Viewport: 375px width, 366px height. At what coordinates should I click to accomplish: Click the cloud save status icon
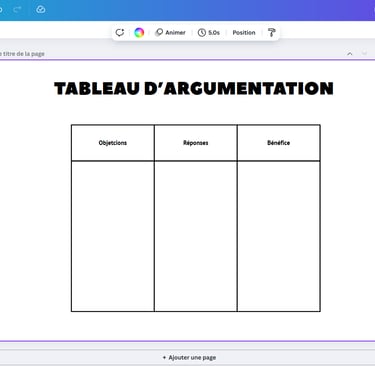pos(41,9)
